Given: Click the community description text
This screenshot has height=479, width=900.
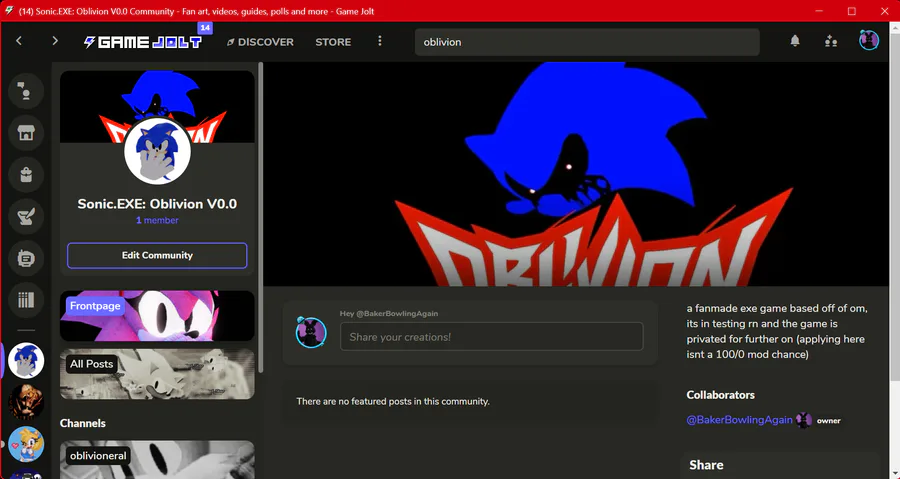Looking at the screenshot, I should pos(777,331).
